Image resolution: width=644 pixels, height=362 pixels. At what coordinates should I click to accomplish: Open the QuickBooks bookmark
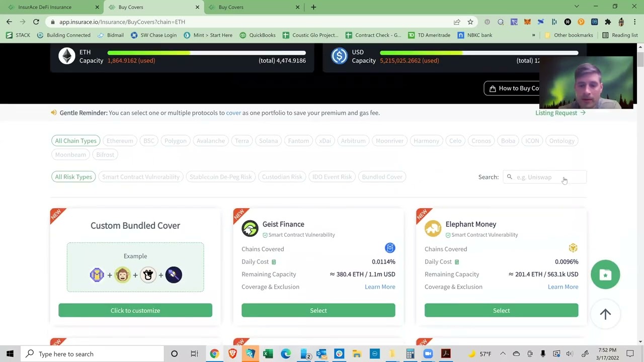click(x=258, y=35)
